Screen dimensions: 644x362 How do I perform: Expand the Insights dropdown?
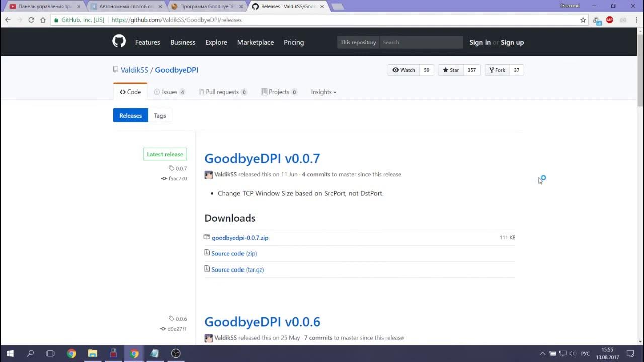point(324,92)
